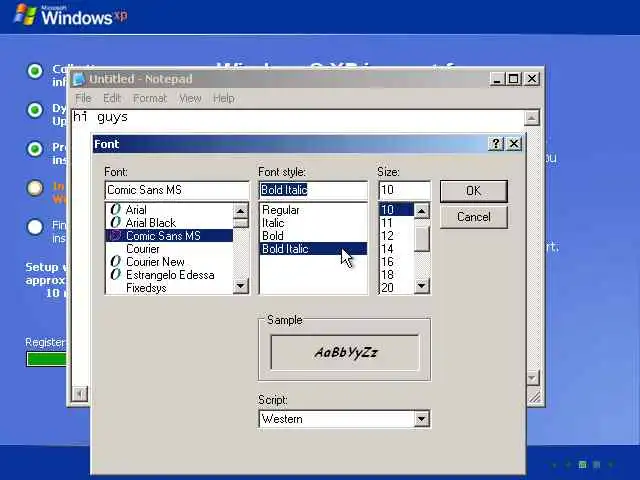
Task: Click the AaBbYyZz sample preview box
Action: (345, 353)
